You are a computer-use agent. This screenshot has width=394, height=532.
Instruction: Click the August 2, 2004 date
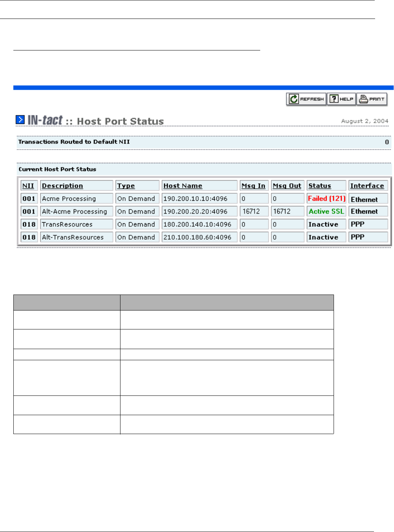[x=365, y=121]
